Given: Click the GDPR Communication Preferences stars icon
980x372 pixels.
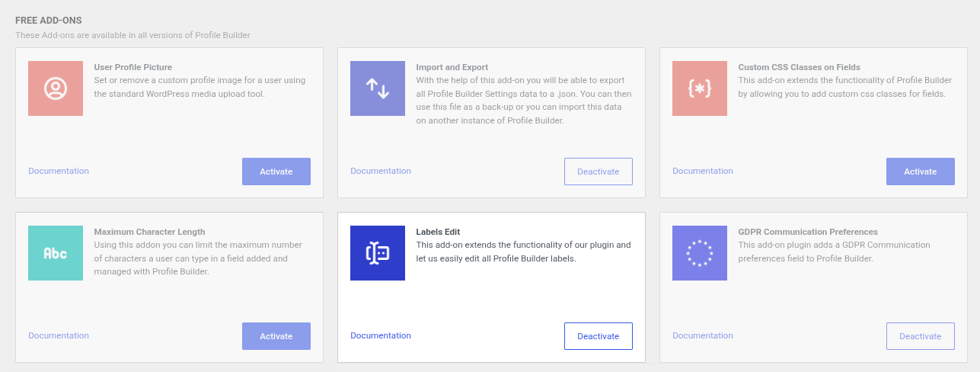Looking at the screenshot, I should click(700, 253).
